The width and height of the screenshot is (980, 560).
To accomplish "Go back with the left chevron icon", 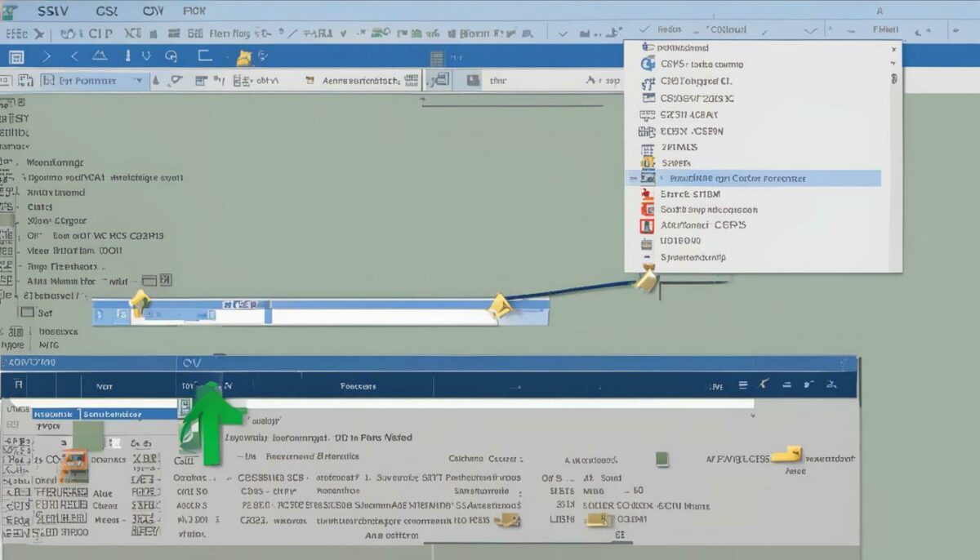I will coord(74,56).
